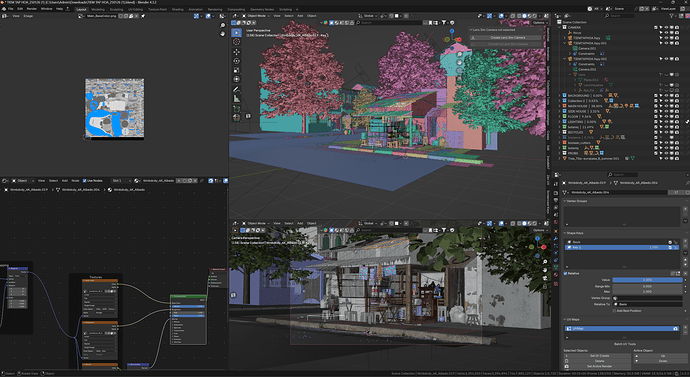Click zoom magnifier icon in image editor
The image size is (690, 377).
(223, 26)
